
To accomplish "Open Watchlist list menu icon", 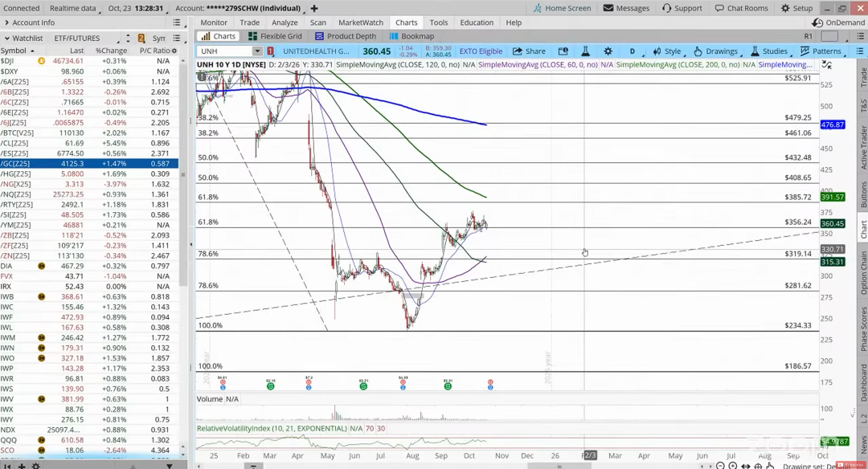I will click(x=177, y=39).
